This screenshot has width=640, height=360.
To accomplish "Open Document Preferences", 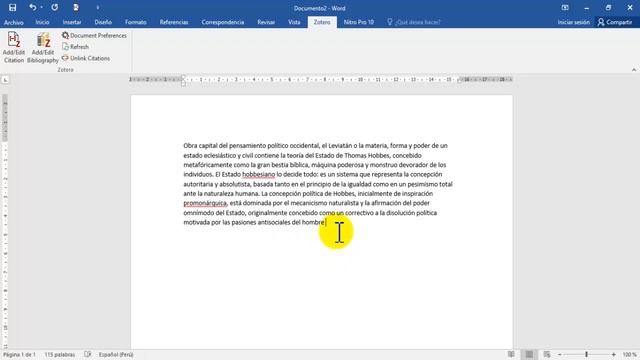I will click(x=94, y=36).
